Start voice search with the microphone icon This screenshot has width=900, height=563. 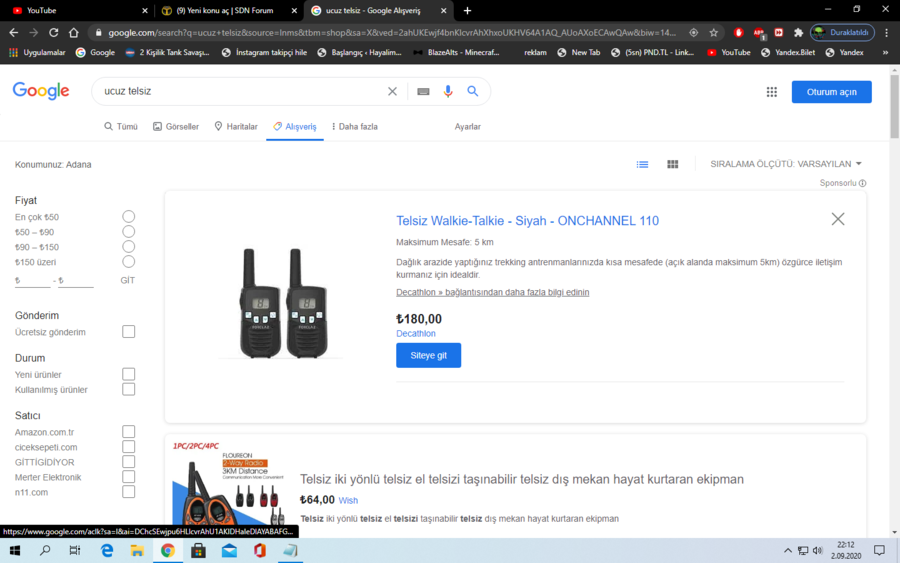tap(448, 91)
